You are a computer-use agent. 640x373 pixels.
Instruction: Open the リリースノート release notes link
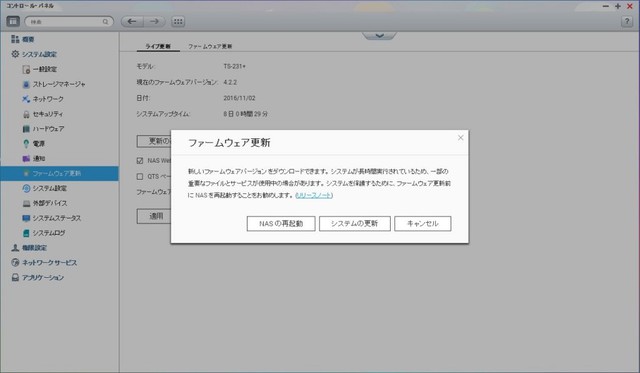click(314, 195)
